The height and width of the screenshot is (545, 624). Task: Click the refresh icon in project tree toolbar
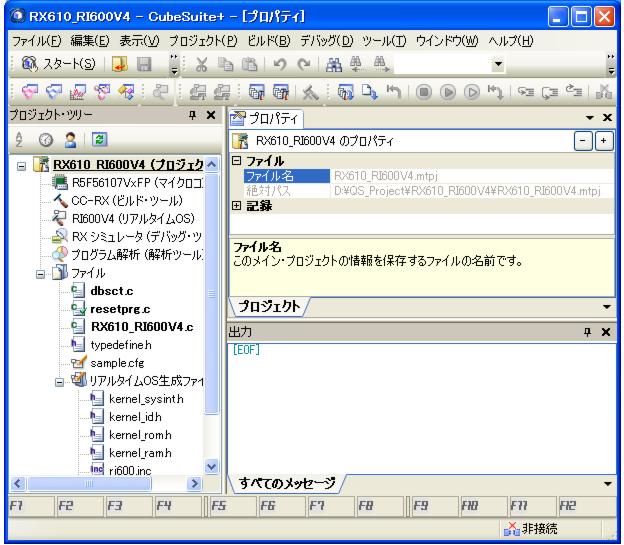pyautogui.click(x=74, y=137)
